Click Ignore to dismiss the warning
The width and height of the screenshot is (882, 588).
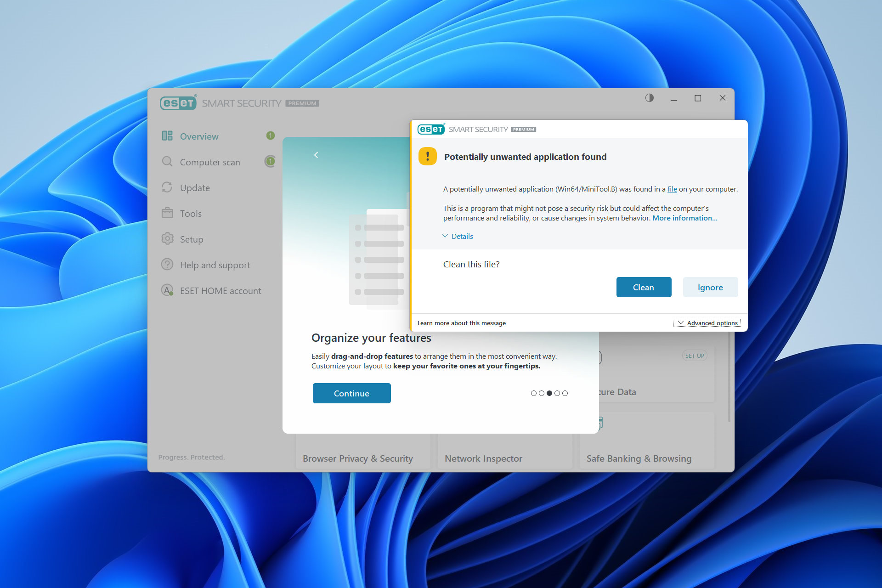pos(710,287)
